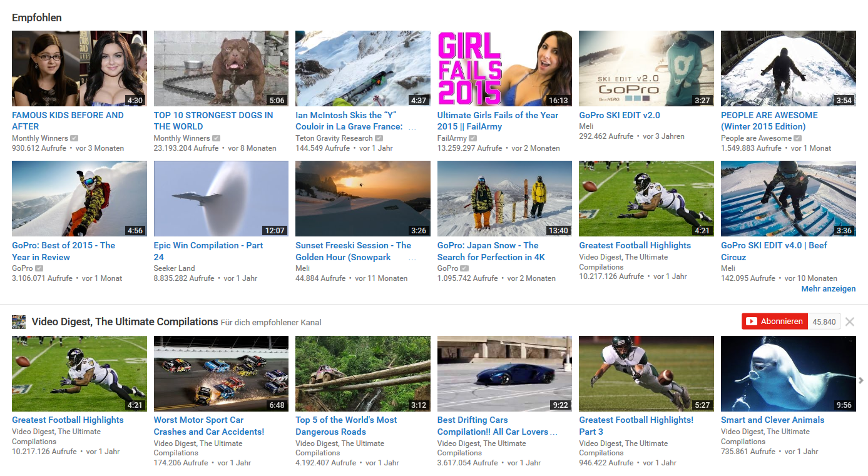The width and height of the screenshot is (868, 476).
Task: Click the verified badge beside People are Awesome
Action: 798,138
